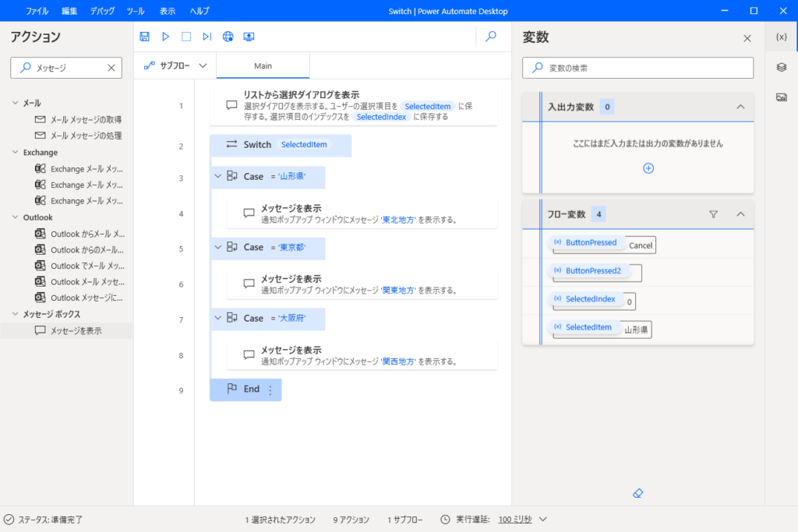Click the search icon in the flow toolbar
This screenshot has width=798, height=532.
pyautogui.click(x=491, y=37)
